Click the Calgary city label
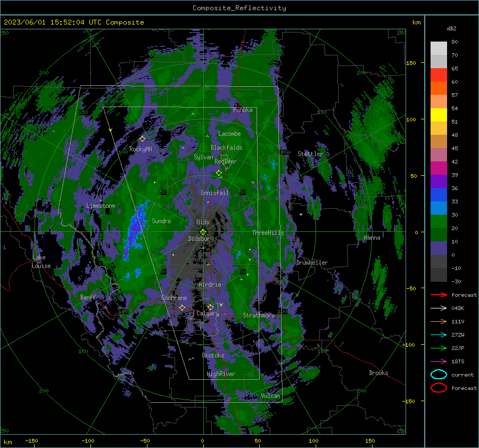This screenshot has height=448, width=479. coord(208,313)
